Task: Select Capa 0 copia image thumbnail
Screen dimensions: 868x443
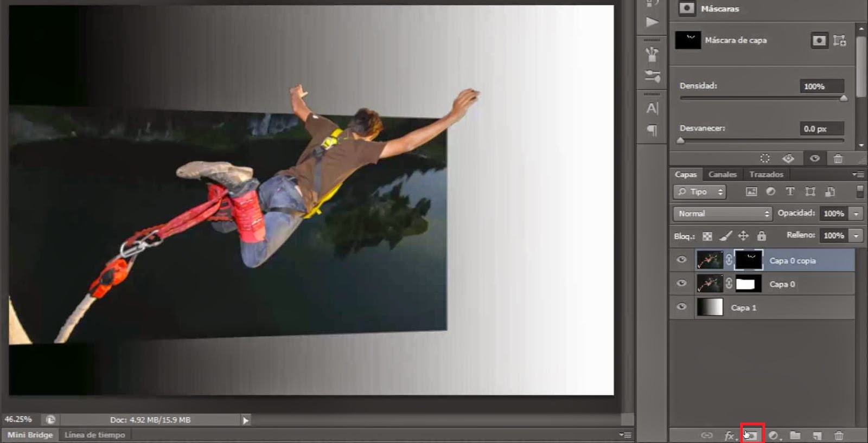Action: (x=710, y=260)
